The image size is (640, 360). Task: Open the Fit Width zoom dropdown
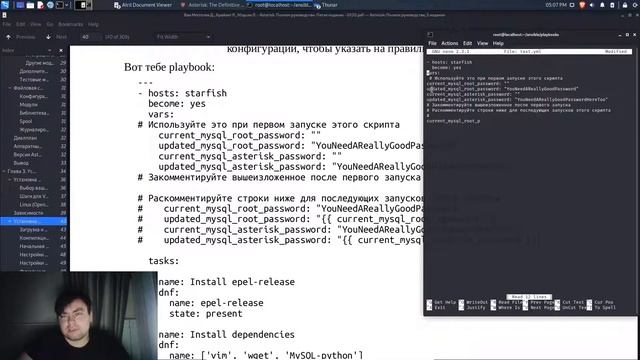pyautogui.click(x=183, y=37)
